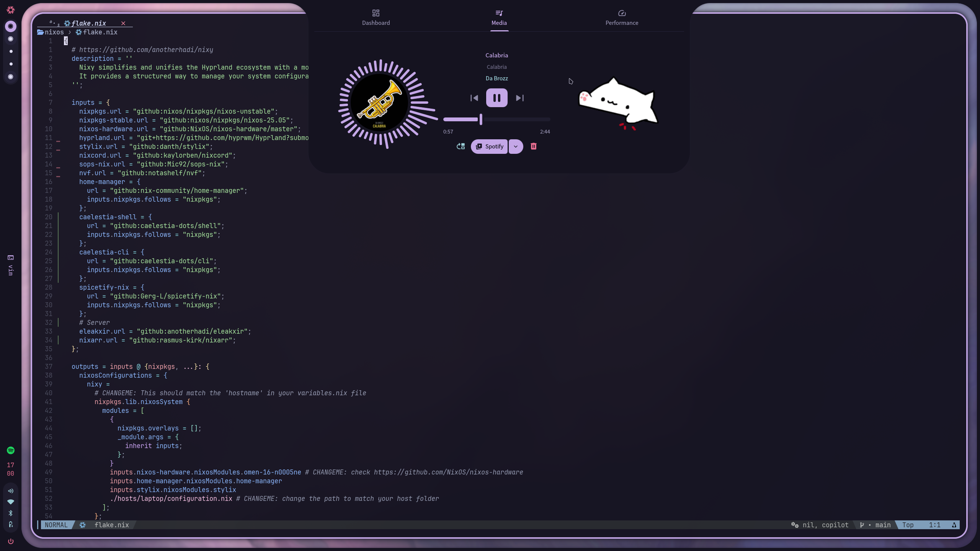The image size is (980, 551).
Task: Open the Spotify tray icon
Action: click(x=11, y=450)
